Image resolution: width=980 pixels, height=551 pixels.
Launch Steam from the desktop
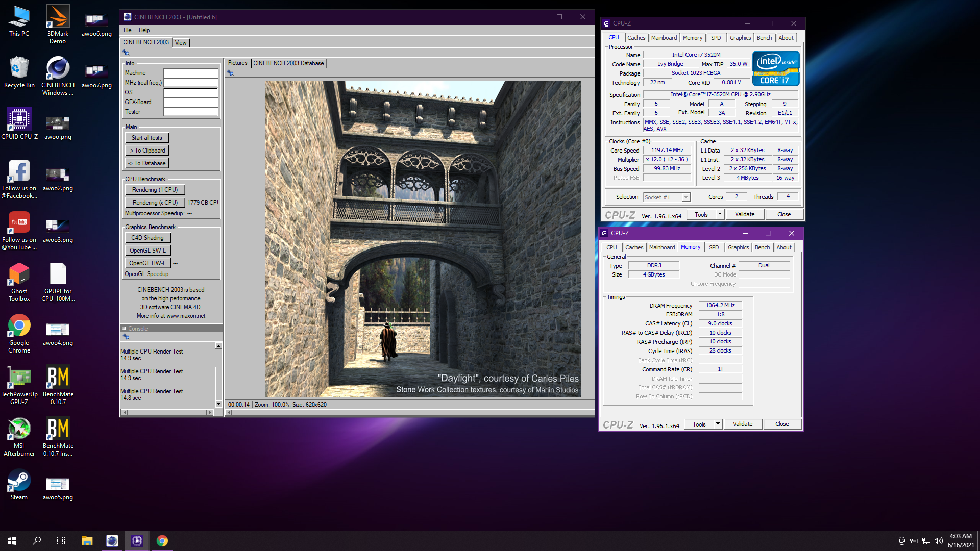pyautogui.click(x=19, y=485)
